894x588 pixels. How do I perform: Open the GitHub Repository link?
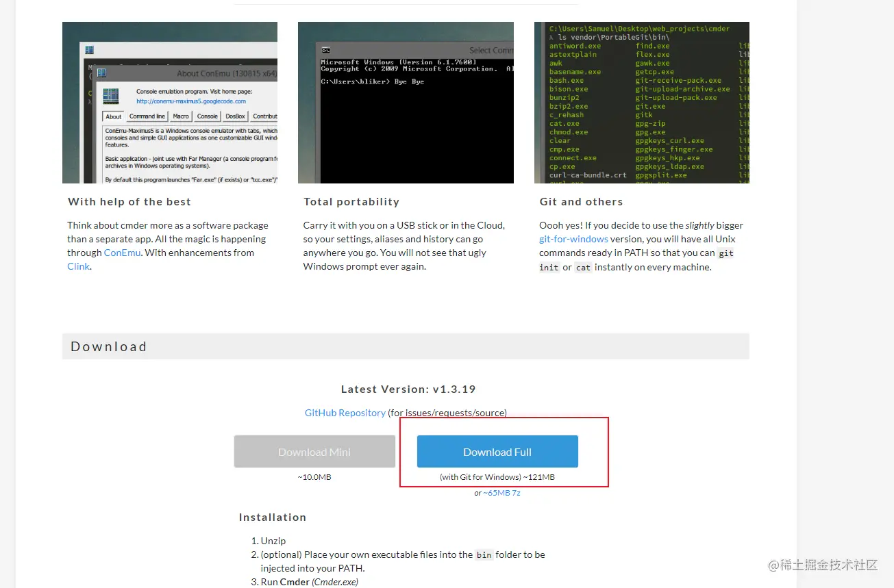[x=345, y=413]
